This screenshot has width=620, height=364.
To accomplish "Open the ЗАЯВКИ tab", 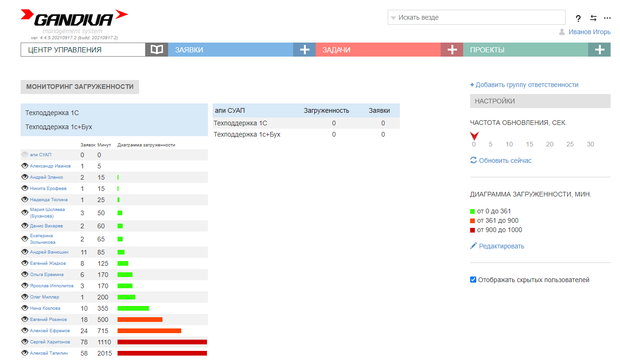I will (x=231, y=50).
